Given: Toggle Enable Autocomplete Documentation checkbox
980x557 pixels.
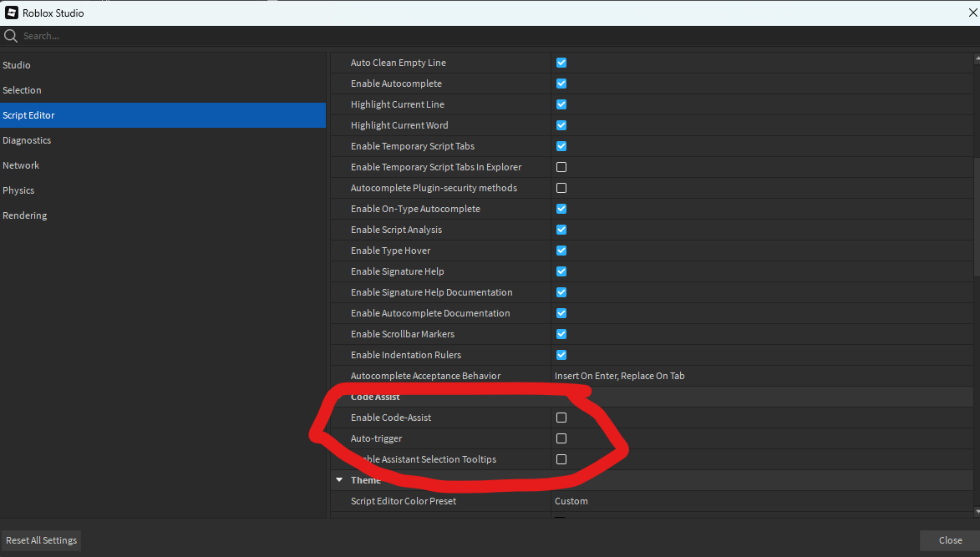Looking at the screenshot, I should click(x=561, y=313).
